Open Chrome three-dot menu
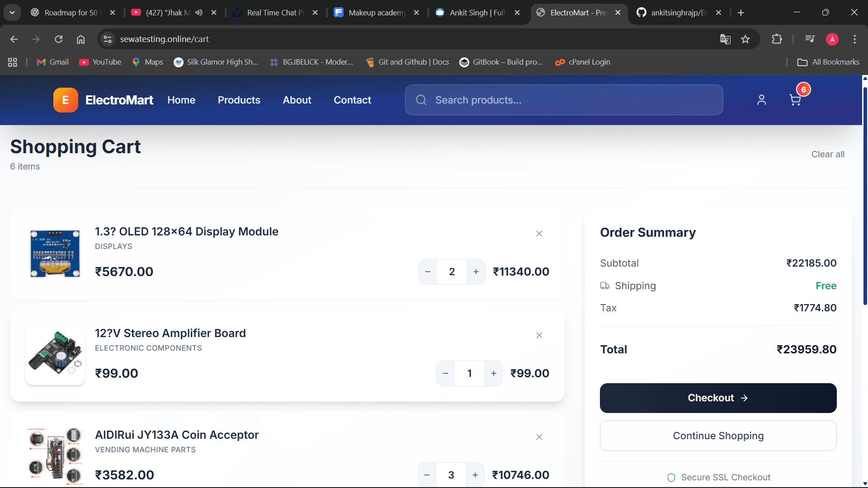868x488 pixels. (854, 39)
